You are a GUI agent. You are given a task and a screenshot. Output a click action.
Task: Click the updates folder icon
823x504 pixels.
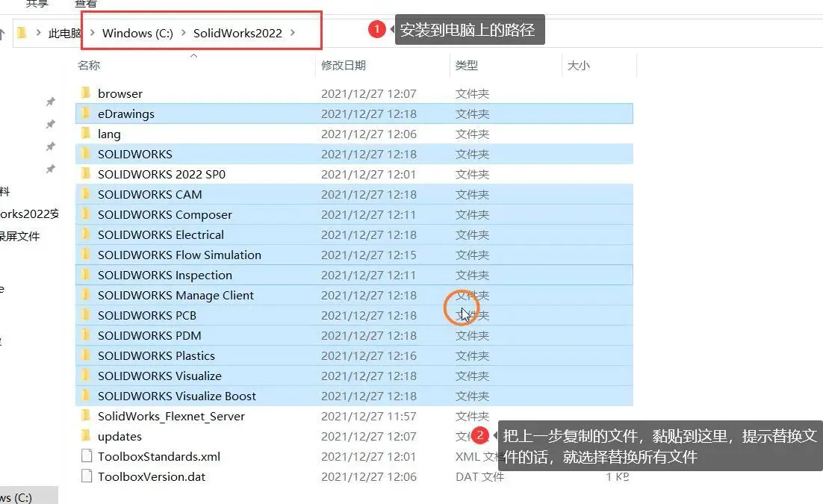86,436
